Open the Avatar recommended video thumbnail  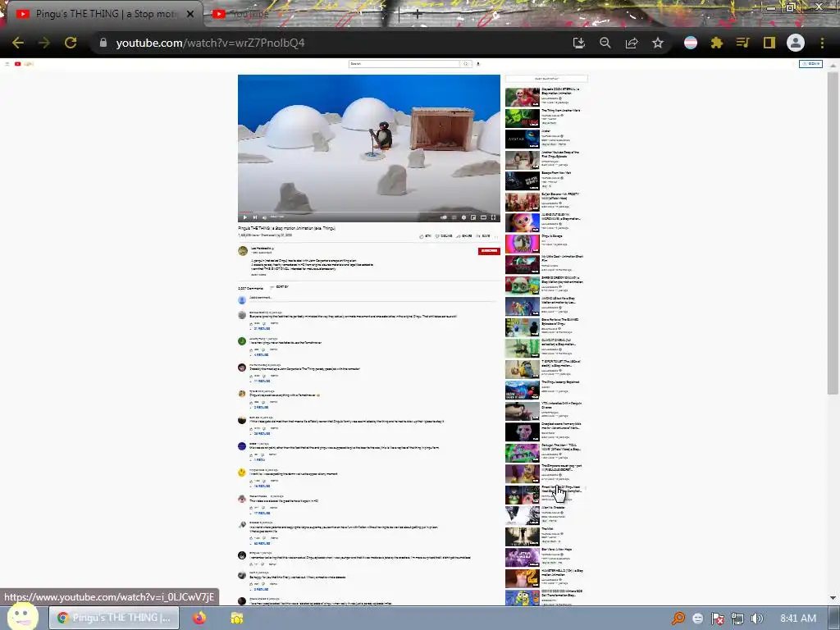pyautogui.click(x=523, y=139)
